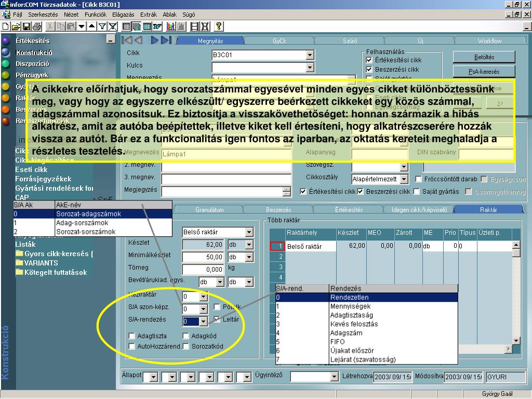Click the cyan table toolbar icon

(147, 26)
